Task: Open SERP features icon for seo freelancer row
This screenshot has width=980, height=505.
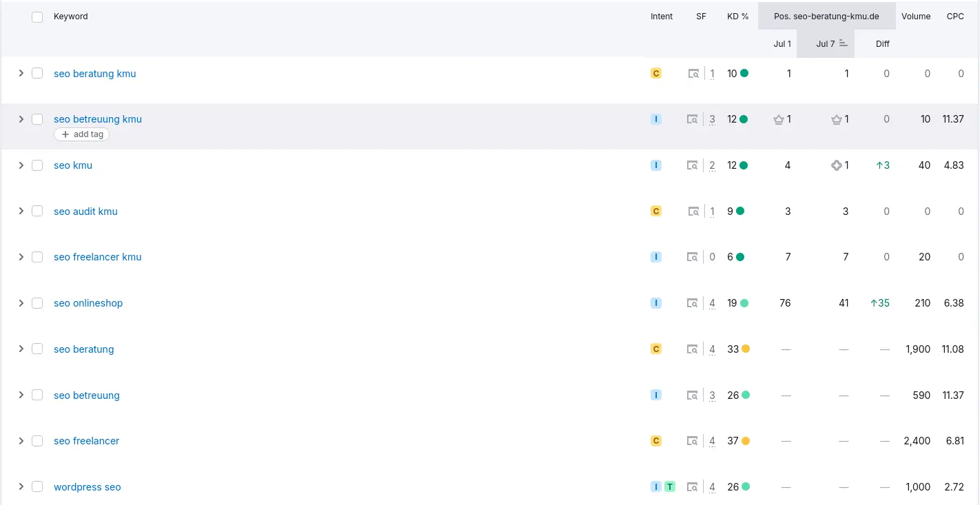Action: [692, 441]
